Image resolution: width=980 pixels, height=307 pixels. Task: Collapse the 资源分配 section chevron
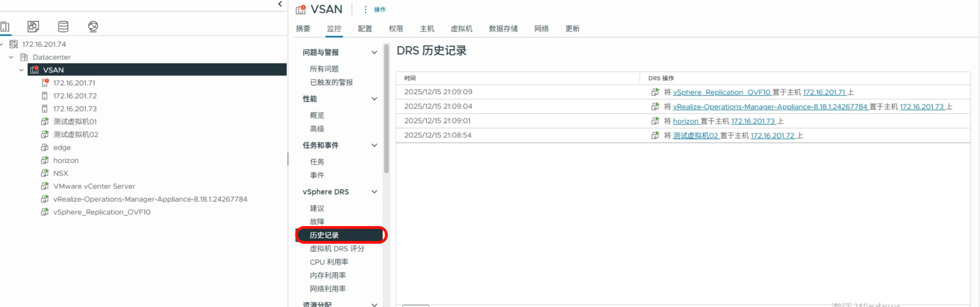374,304
